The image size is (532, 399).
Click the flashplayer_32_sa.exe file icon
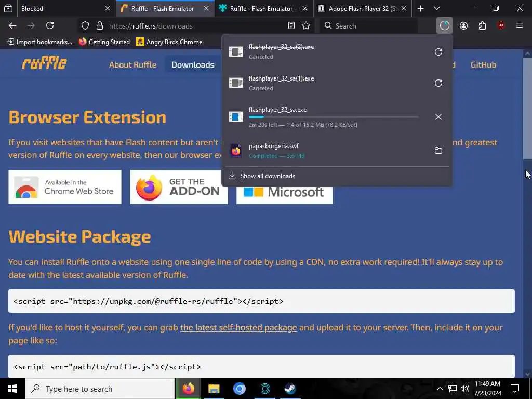pyautogui.click(x=236, y=117)
